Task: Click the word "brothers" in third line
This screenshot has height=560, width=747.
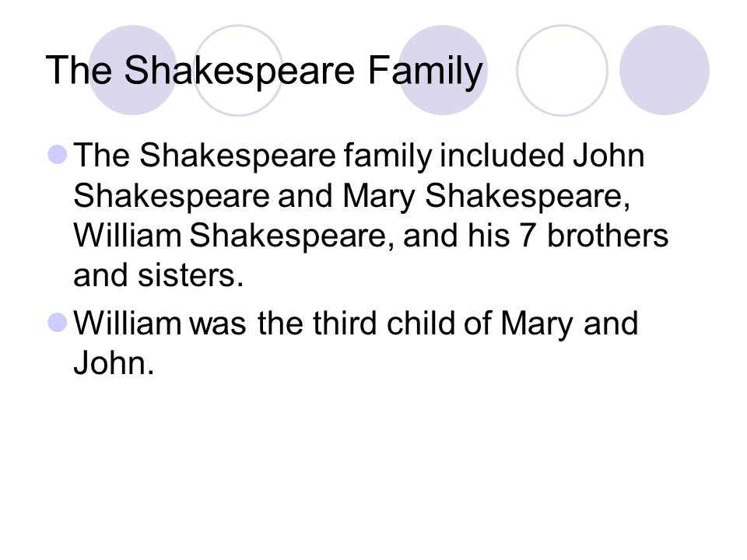Action: click(608, 235)
